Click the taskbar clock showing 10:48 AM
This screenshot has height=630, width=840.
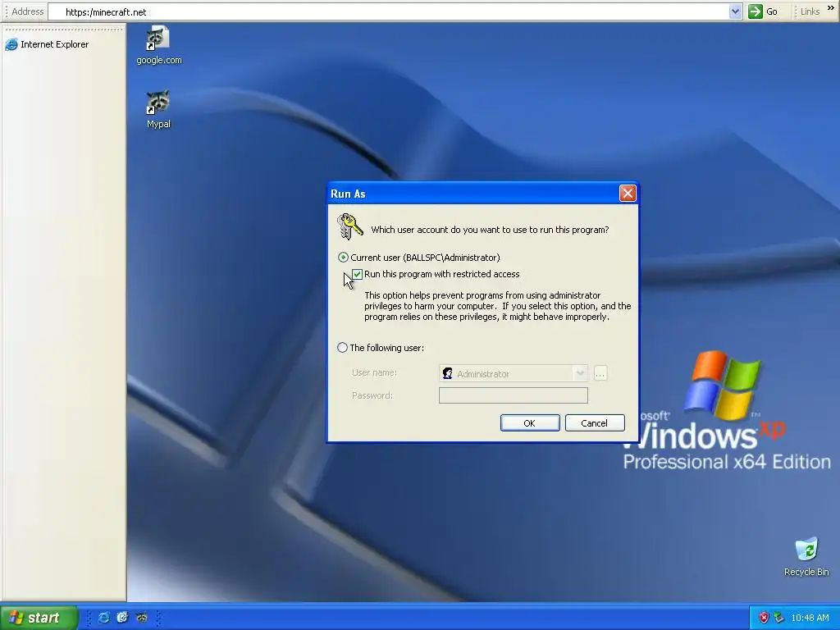pyautogui.click(x=810, y=619)
